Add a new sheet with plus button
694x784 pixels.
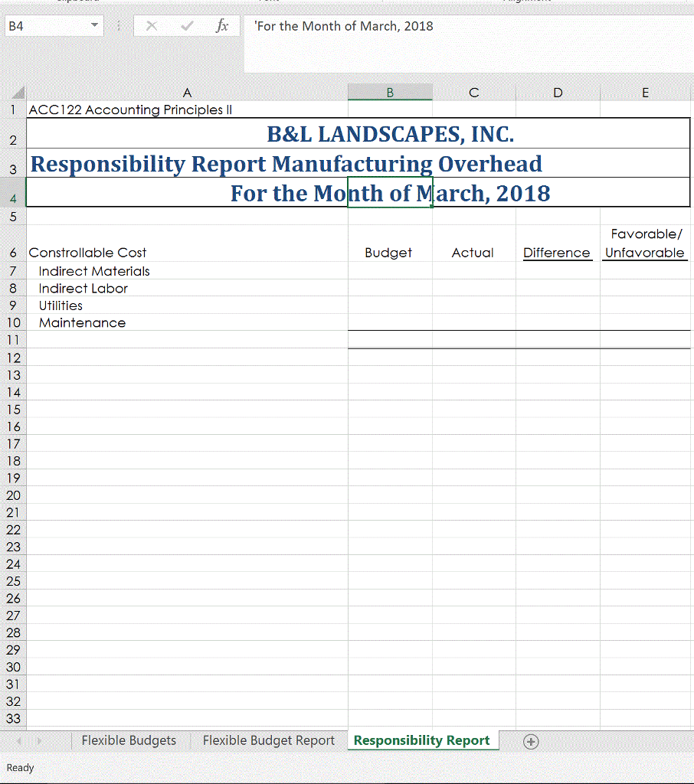531,741
